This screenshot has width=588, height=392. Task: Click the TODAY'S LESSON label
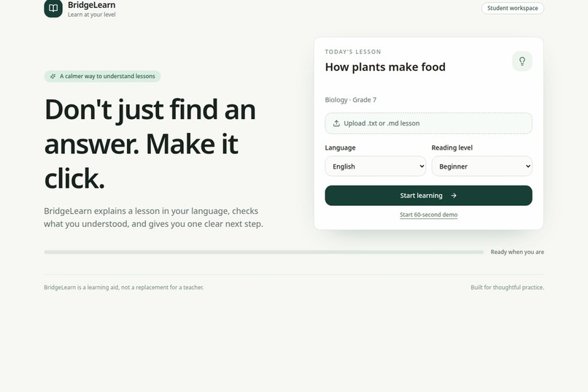point(353,52)
